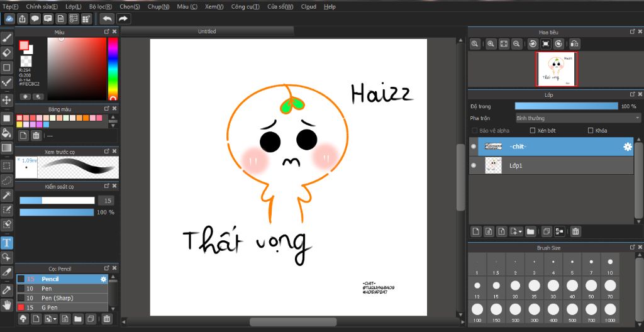The height and width of the screenshot is (332, 644).
Task: Pick the Gradient tool
Action: click(x=7, y=148)
